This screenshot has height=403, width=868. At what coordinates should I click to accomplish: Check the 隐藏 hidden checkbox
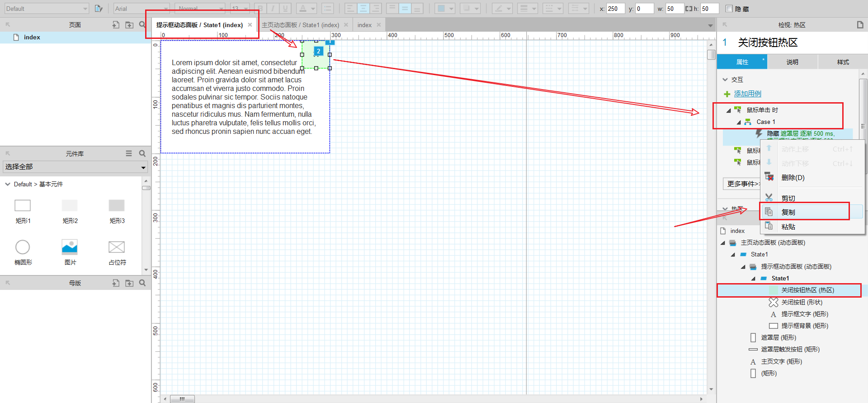coord(729,9)
